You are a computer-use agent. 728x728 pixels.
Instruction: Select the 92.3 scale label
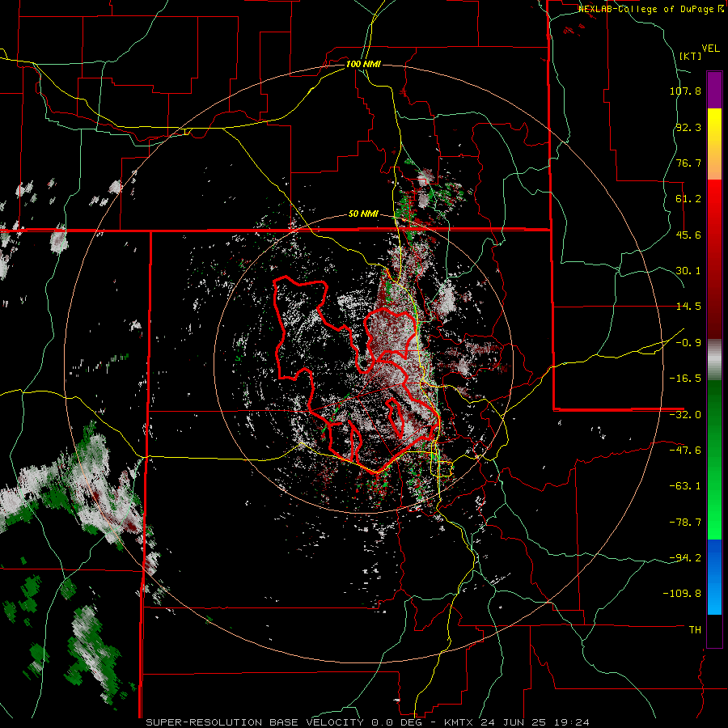point(688,127)
